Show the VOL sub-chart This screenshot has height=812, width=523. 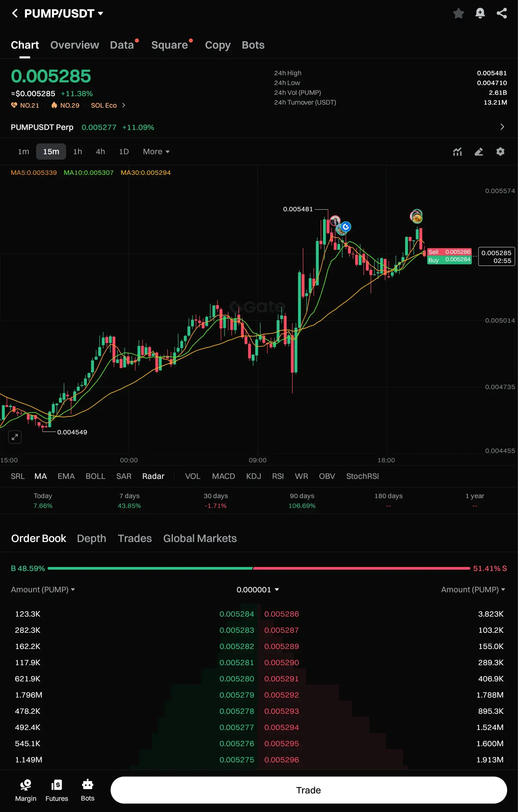[193, 476]
